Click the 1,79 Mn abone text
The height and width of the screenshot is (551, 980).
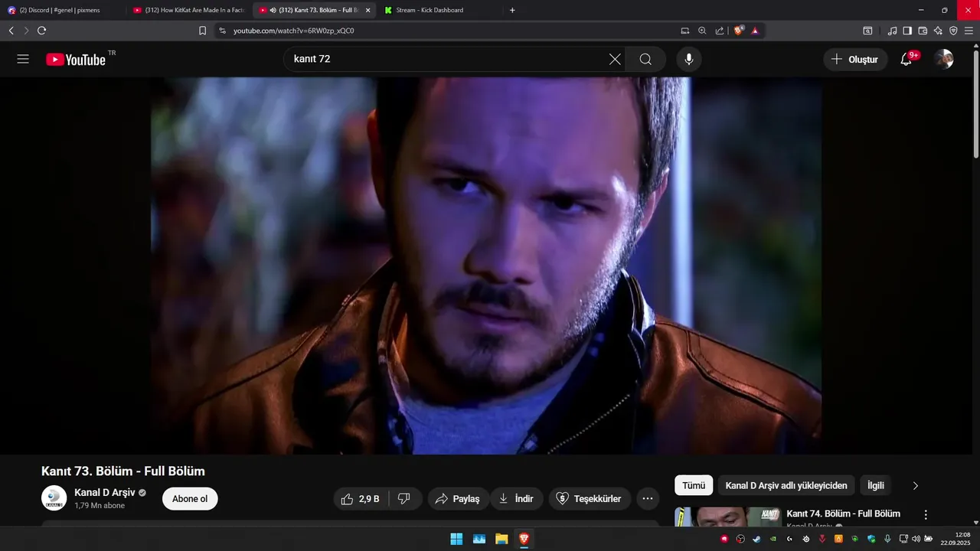click(100, 506)
